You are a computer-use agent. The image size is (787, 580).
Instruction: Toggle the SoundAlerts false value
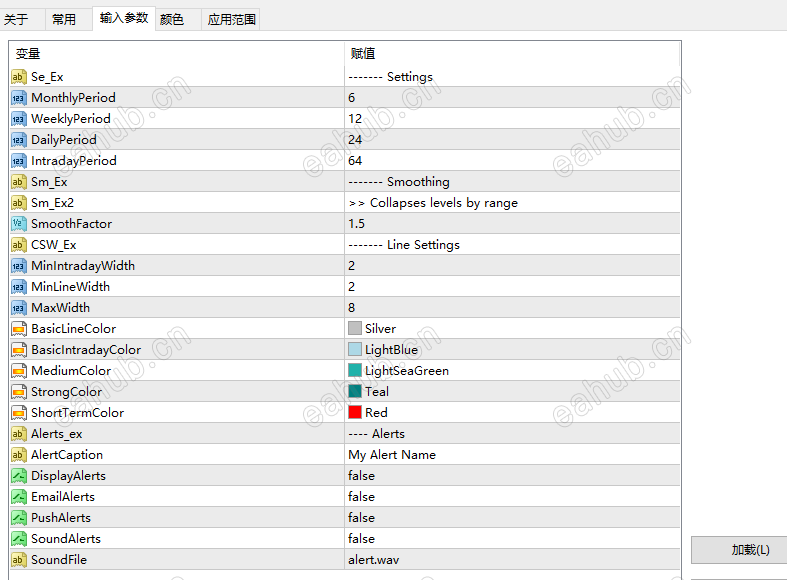click(x=362, y=539)
